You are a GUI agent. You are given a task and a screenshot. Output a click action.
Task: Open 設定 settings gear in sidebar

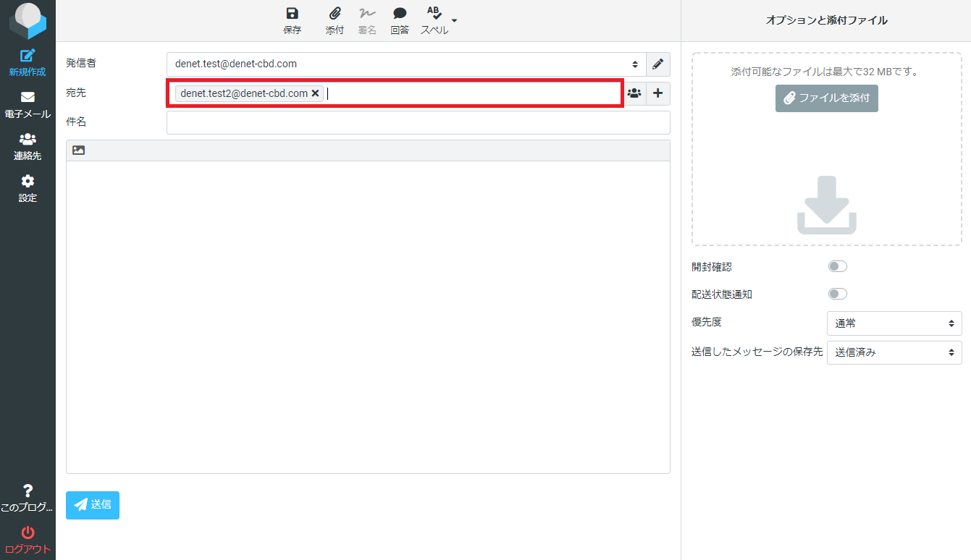pyautogui.click(x=28, y=189)
